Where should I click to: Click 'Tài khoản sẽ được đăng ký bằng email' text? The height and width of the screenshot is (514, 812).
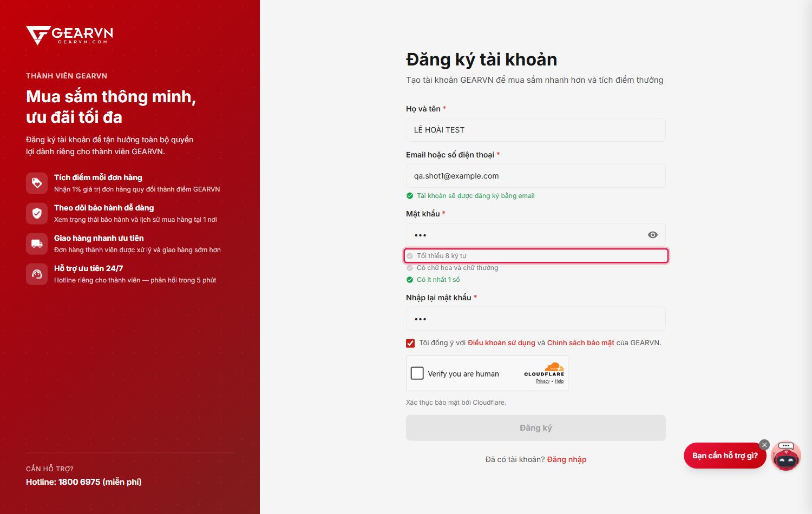[476, 196]
